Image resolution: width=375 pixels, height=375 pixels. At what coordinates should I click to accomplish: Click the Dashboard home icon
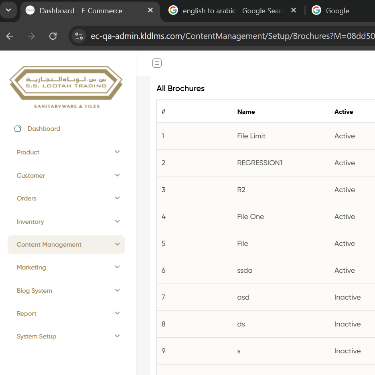(x=18, y=128)
